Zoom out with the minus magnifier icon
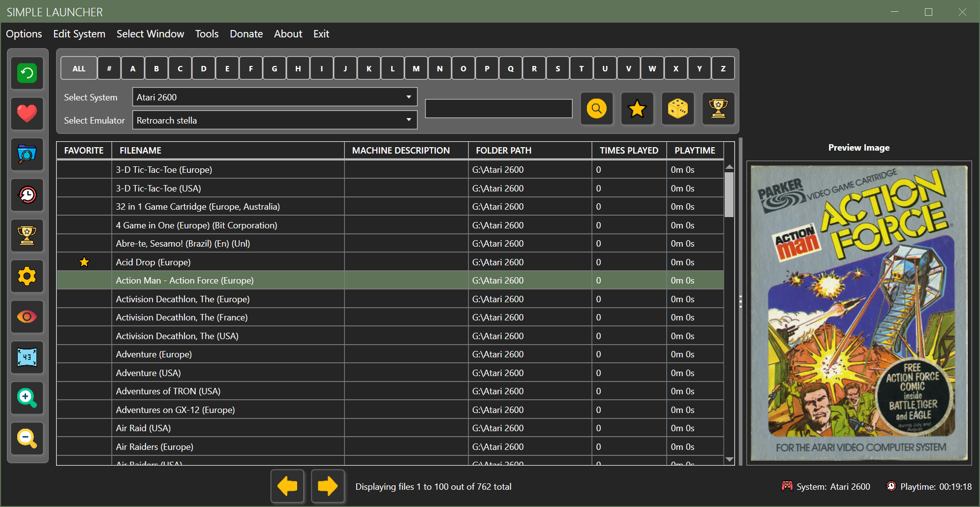The width and height of the screenshot is (980, 507). [x=27, y=438]
